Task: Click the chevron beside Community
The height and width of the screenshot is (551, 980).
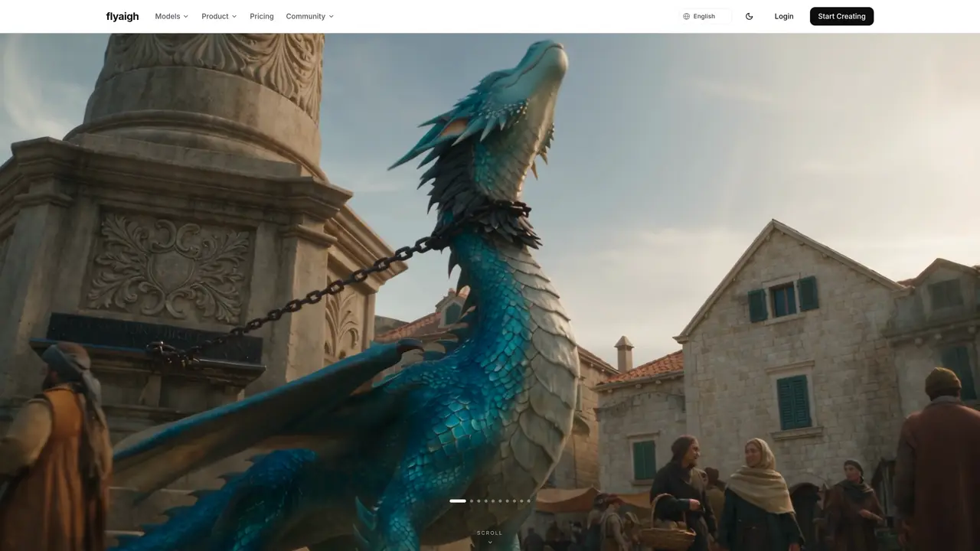Action: tap(332, 16)
